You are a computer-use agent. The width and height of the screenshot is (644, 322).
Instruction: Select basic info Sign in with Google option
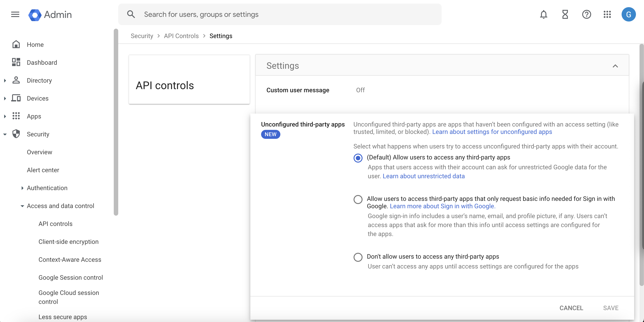pos(358,199)
